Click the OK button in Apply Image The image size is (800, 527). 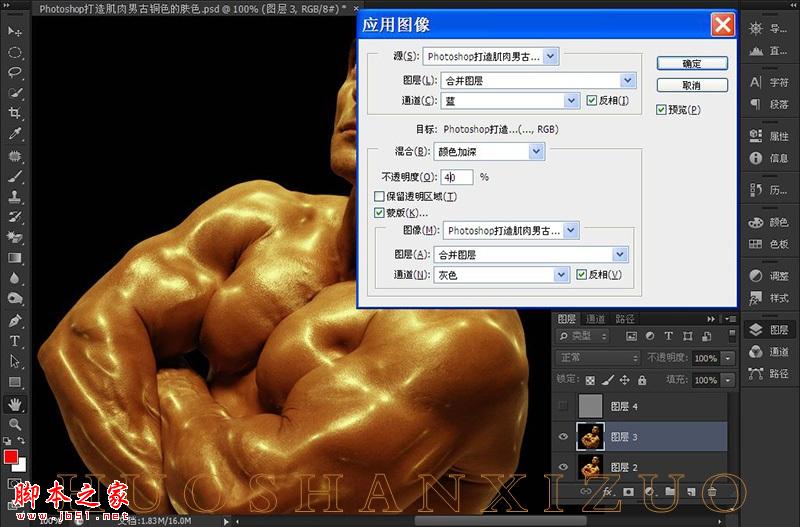click(x=692, y=64)
